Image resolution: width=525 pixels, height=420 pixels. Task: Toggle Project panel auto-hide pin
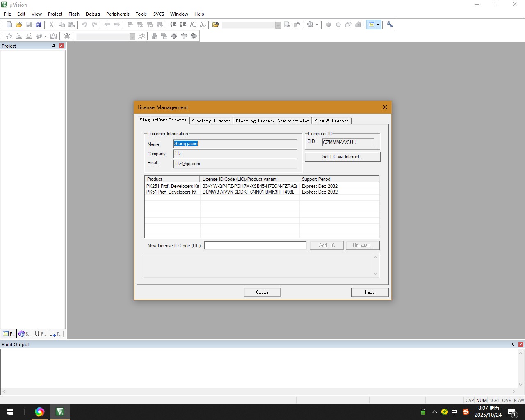54,46
